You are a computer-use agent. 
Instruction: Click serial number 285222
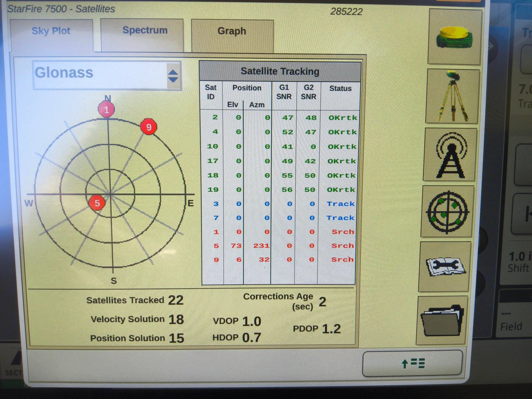pos(346,12)
